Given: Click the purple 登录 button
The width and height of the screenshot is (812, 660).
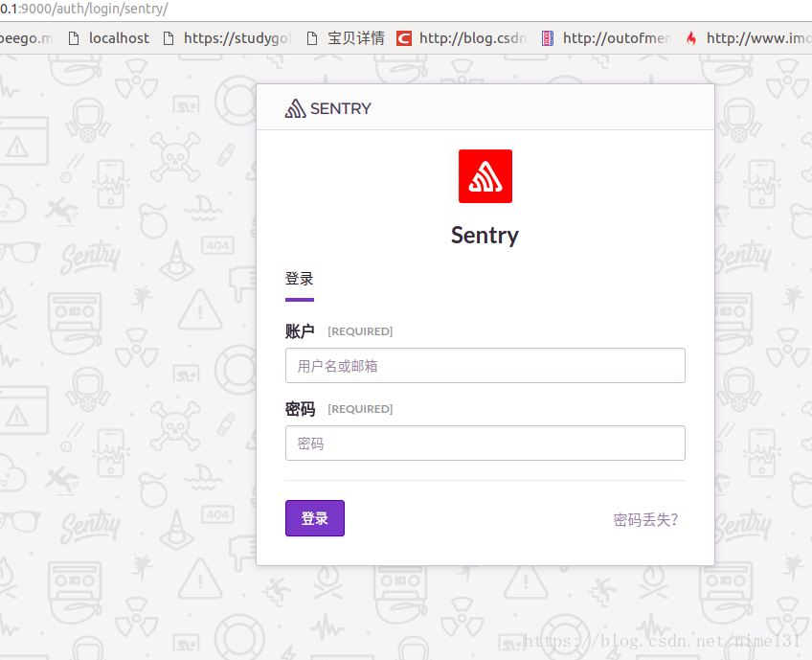Looking at the screenshot, I should pyautogui.click(x=315, y=518).
